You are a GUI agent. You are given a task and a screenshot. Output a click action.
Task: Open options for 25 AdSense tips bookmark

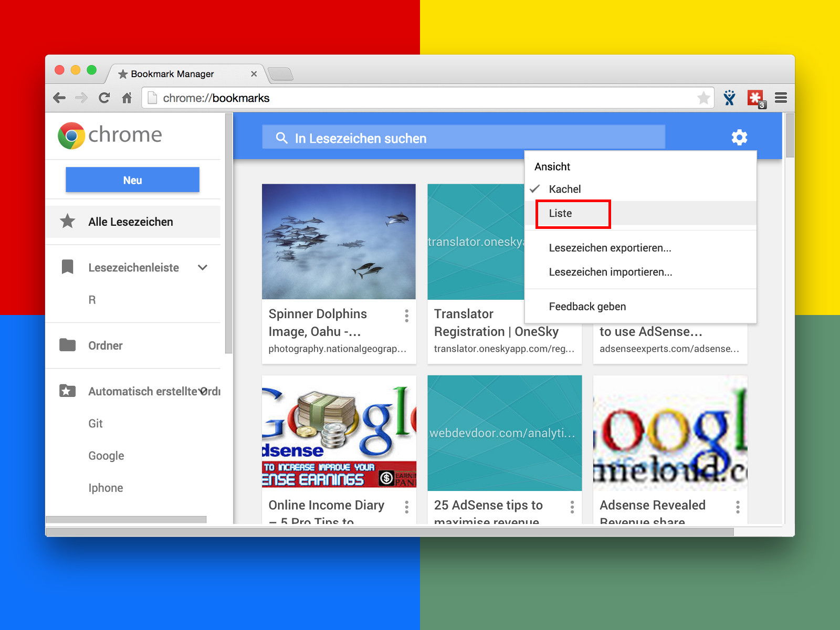click(572, 507)
